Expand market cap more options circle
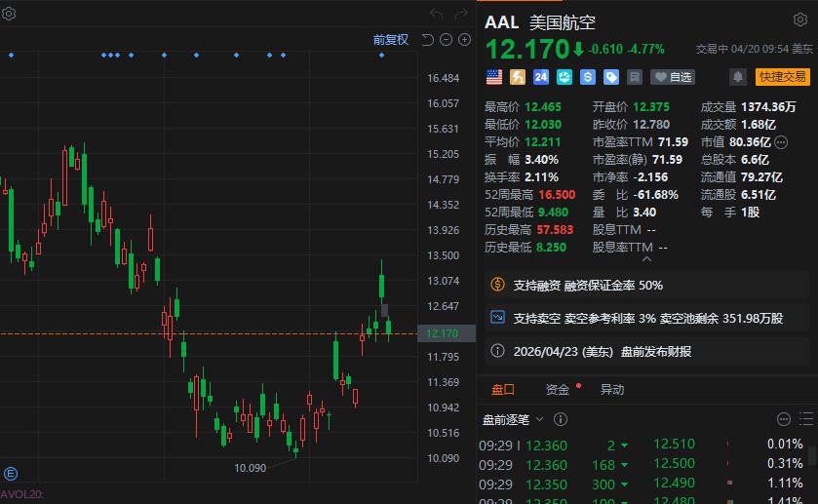The width and height of the screenshot is (818, 504). point(781,142)
